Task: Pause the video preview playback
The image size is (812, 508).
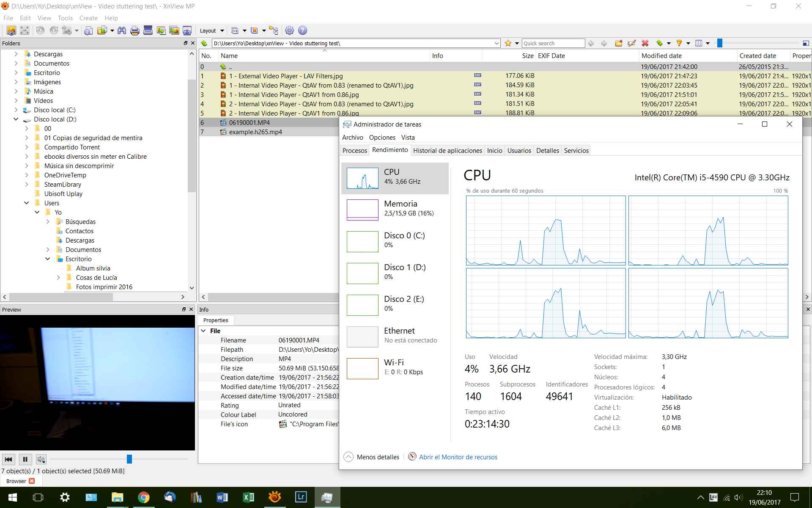Action: 25,459
